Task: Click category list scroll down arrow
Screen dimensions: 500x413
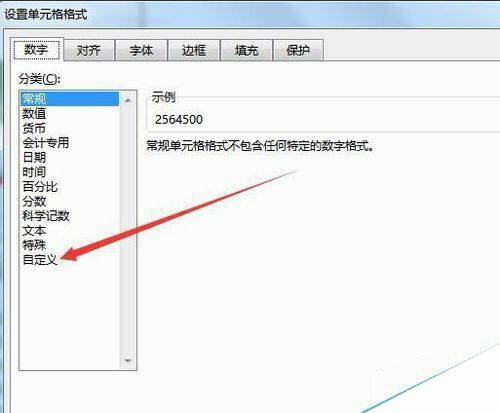Action: click(128, 361)
